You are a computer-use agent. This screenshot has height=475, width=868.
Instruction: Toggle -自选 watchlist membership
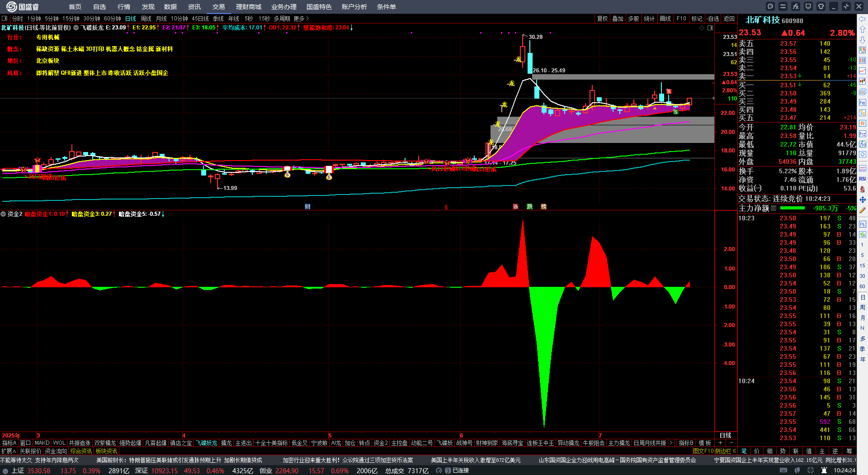(713, 19)
